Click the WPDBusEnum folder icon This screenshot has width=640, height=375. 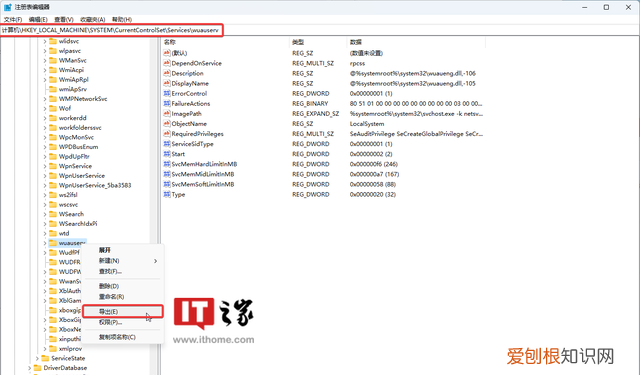coord(53,147)
